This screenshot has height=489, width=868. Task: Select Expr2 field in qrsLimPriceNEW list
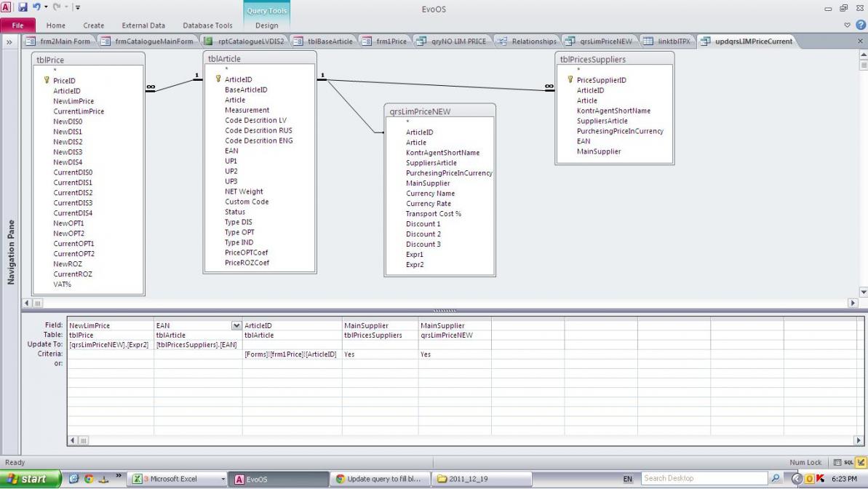point(415,265)
